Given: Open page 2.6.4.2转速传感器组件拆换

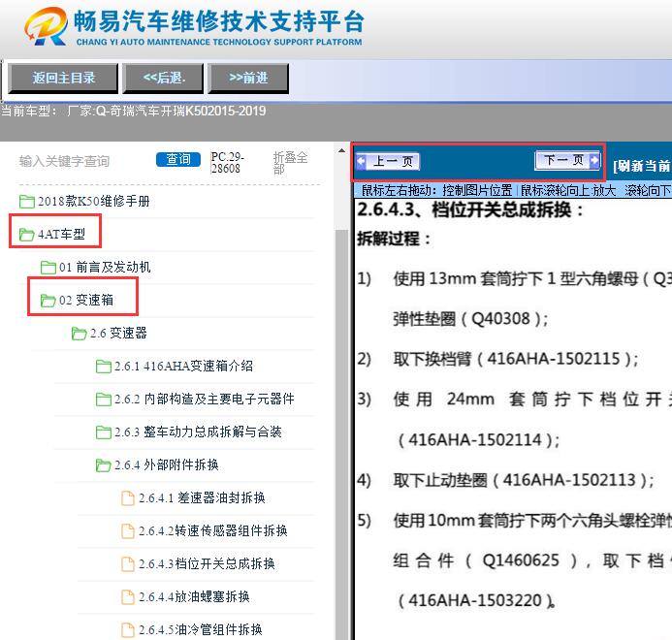Looking at the screenshot, I should tap(213, 531).
